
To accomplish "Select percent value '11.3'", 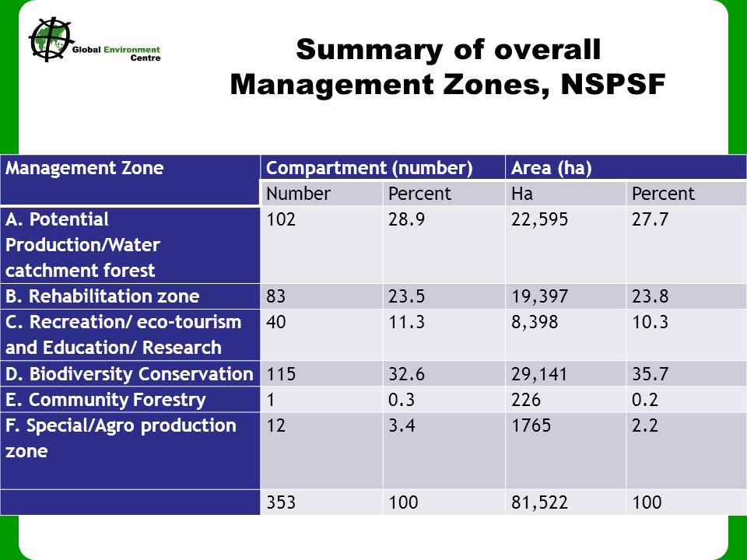I will pyautogui.click(x=406, y=322).
